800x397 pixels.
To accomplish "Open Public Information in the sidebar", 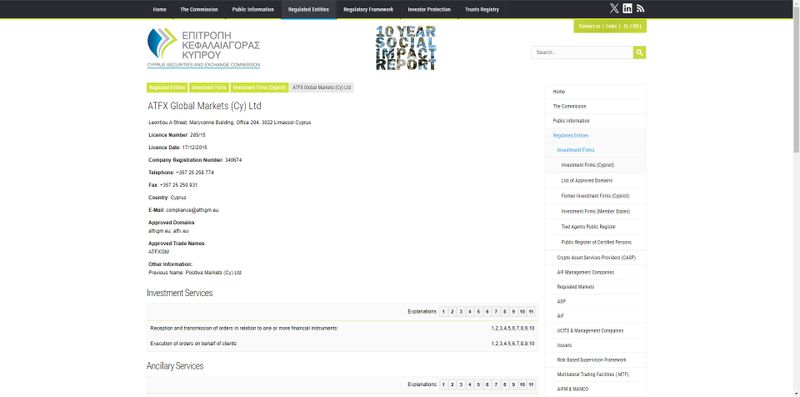I will coord(595,121).
